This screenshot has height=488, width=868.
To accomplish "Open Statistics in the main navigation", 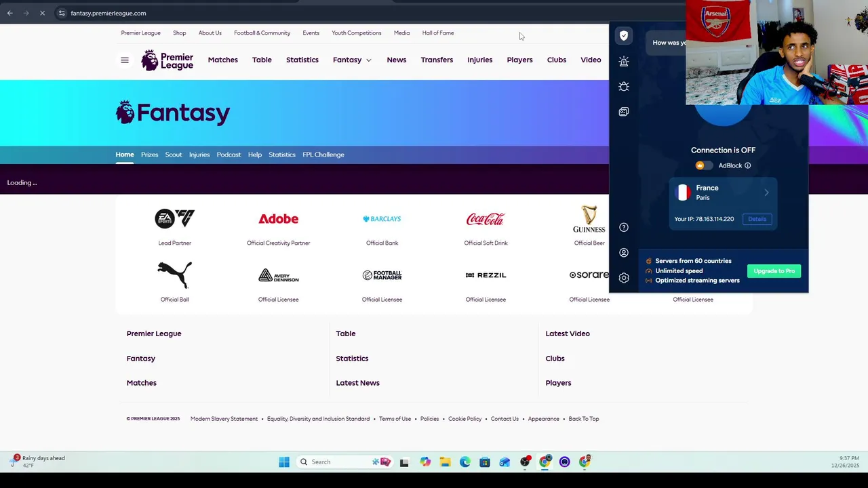I will pos(302,60).
